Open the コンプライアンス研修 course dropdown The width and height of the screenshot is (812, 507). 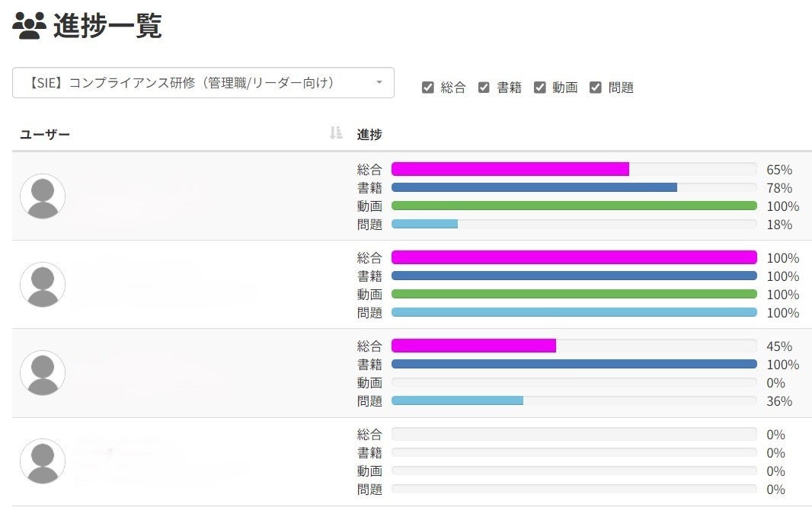(203, 83)
